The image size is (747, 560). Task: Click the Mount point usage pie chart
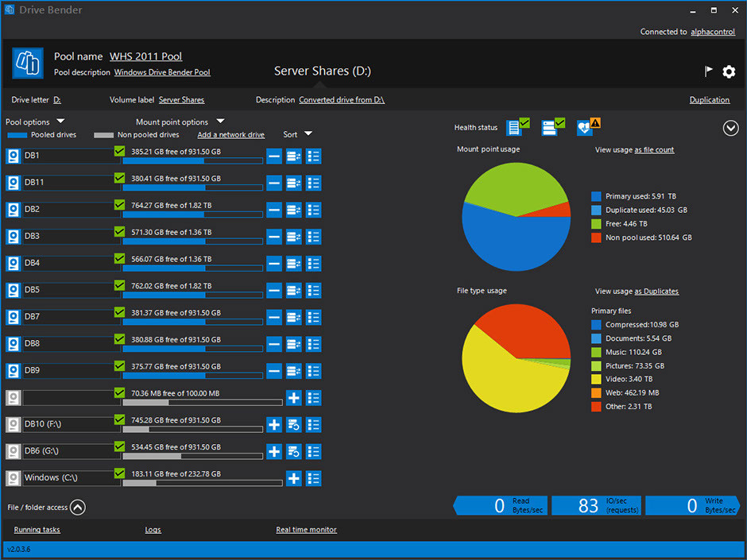coord(517,217)
